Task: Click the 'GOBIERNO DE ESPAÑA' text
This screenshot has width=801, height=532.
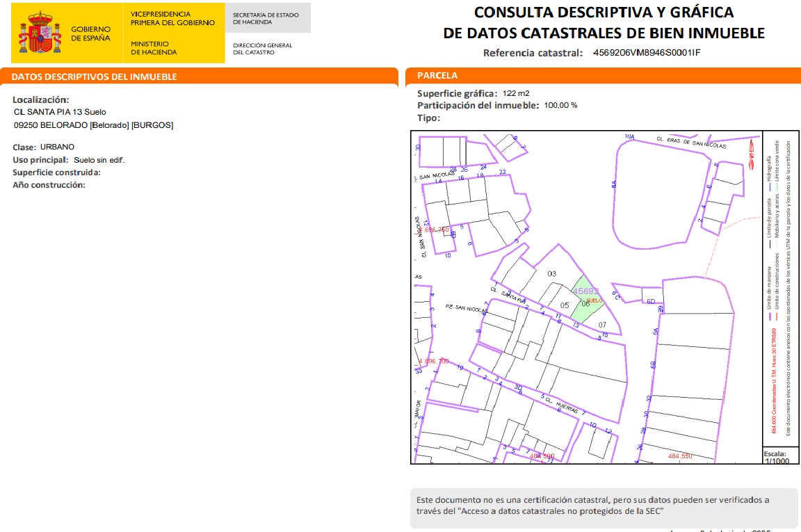Action: (x=90, y=34)
